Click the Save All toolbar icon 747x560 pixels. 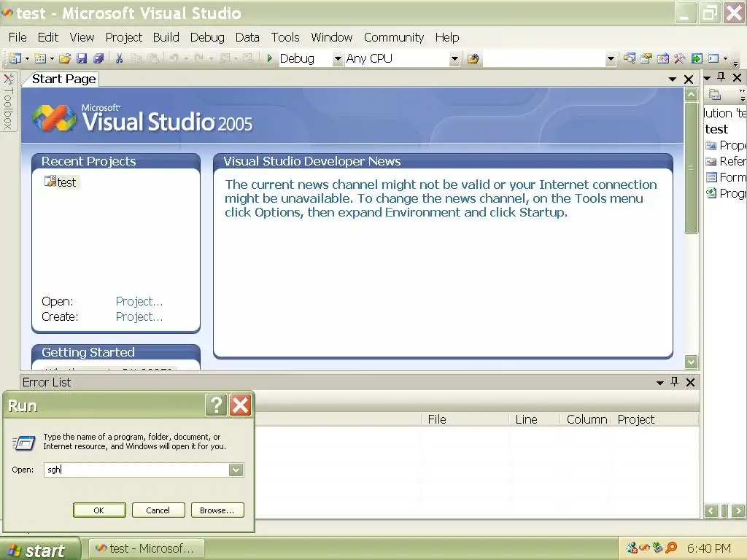click(98, 58)
